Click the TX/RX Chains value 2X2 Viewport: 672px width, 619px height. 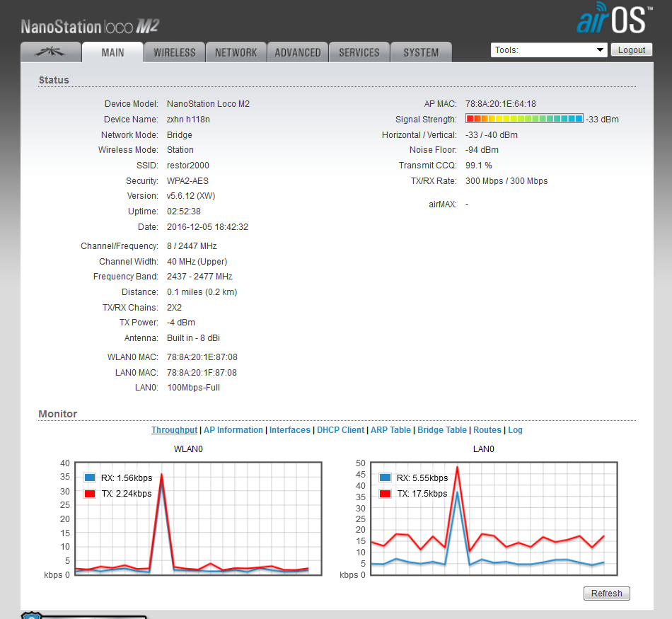pyautogui.click(x=175, y=307)
